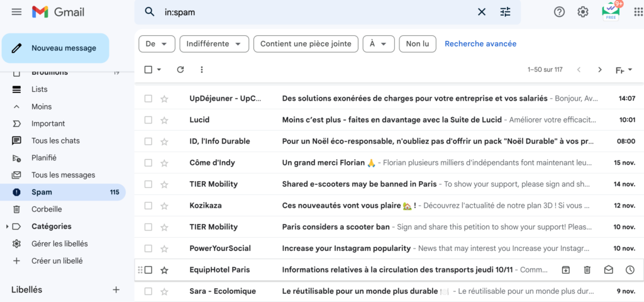Mark the EquipHotel Paris email as read
The height and width of the screenshot is (302, 644).
click(x=609, y=270)
